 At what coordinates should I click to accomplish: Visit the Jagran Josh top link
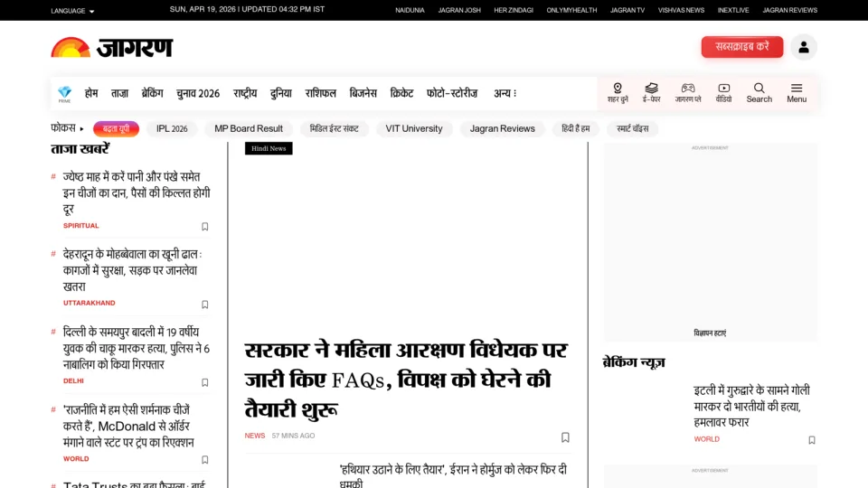[x=459, y=11]
